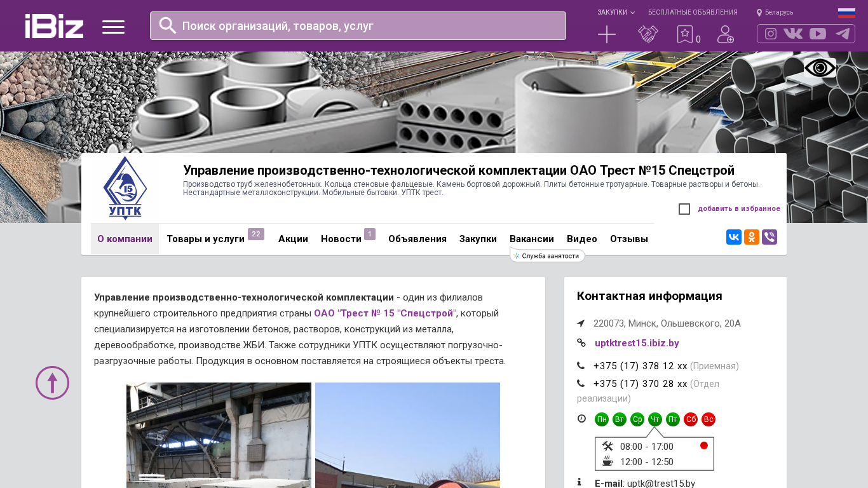868x488 pixels.
Task: Click the address 220073, Минск, Ольшевского
Action: (667, 323)
